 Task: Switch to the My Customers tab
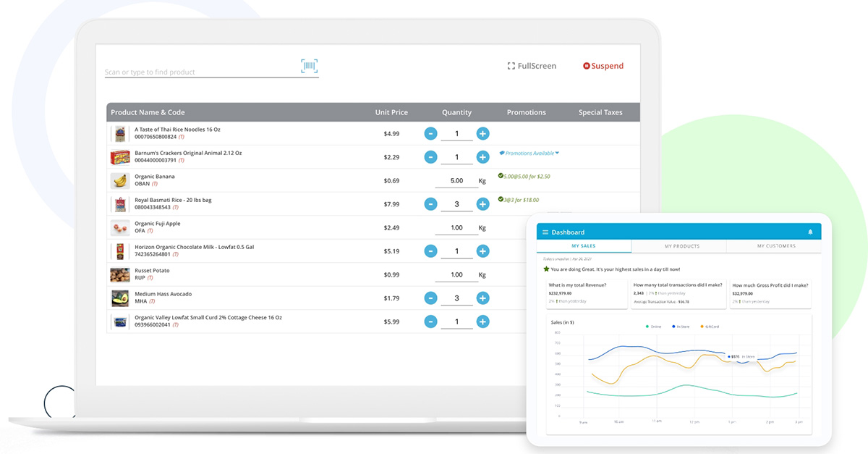(776, 246)
